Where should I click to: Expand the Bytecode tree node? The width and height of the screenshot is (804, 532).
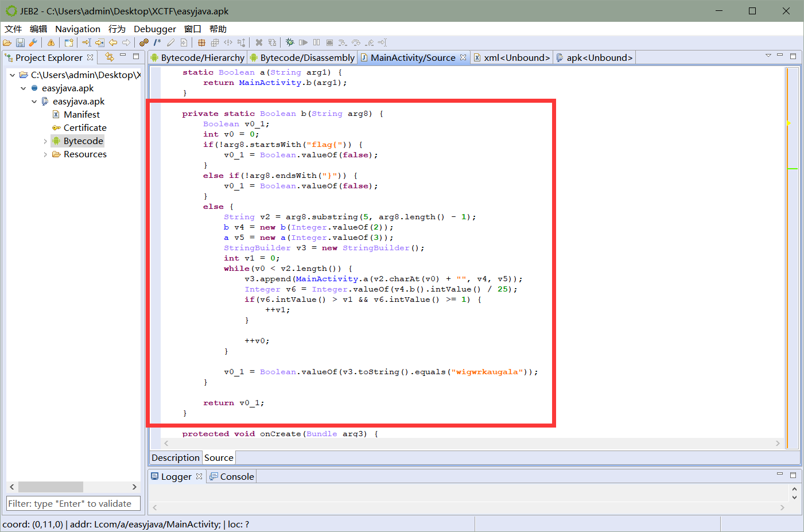[x=45, y=141]
